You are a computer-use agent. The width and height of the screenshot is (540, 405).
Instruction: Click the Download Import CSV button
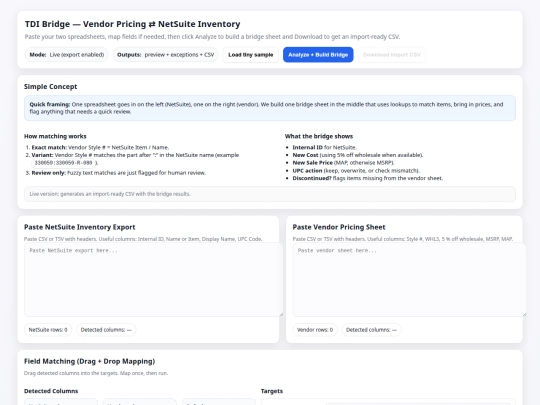click(392, 55)
